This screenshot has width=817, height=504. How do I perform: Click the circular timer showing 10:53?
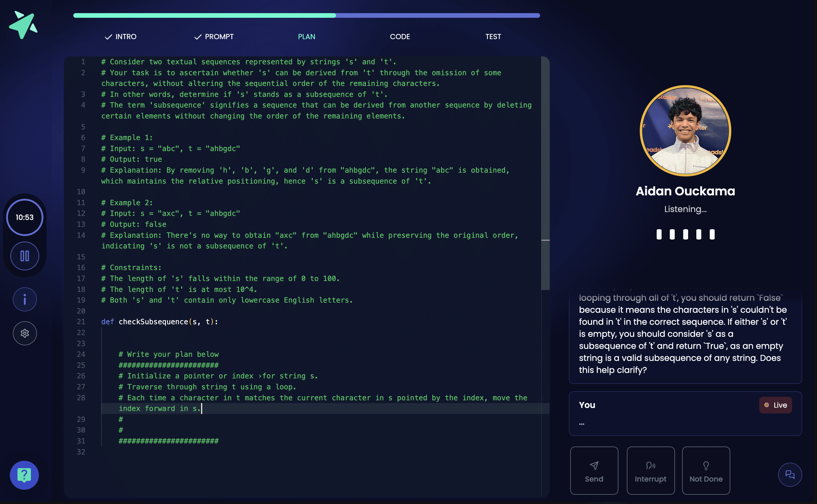25,217
